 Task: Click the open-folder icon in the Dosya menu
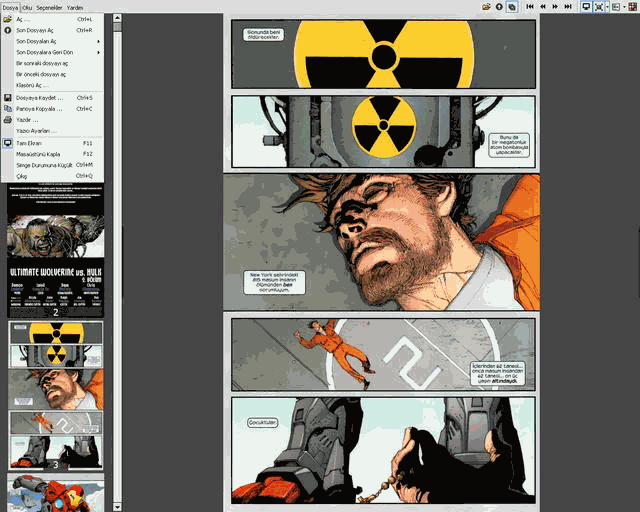point(7,19)
